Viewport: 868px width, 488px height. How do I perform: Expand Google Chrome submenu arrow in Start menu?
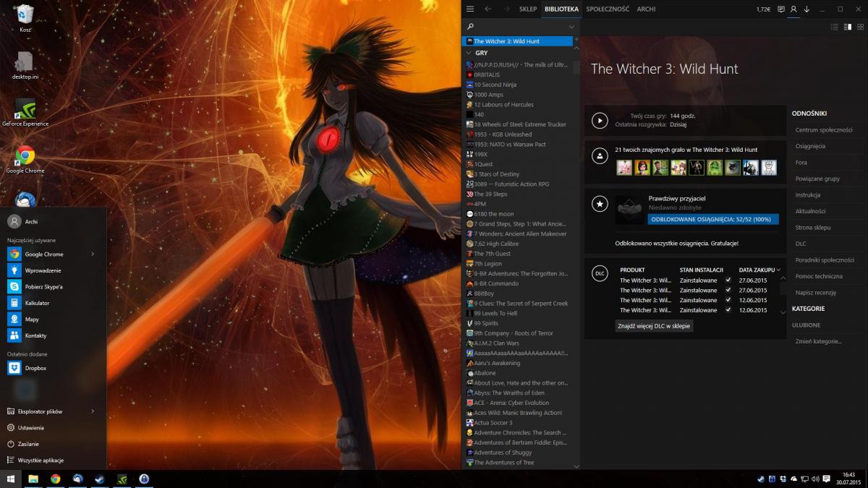pos(93,254)
